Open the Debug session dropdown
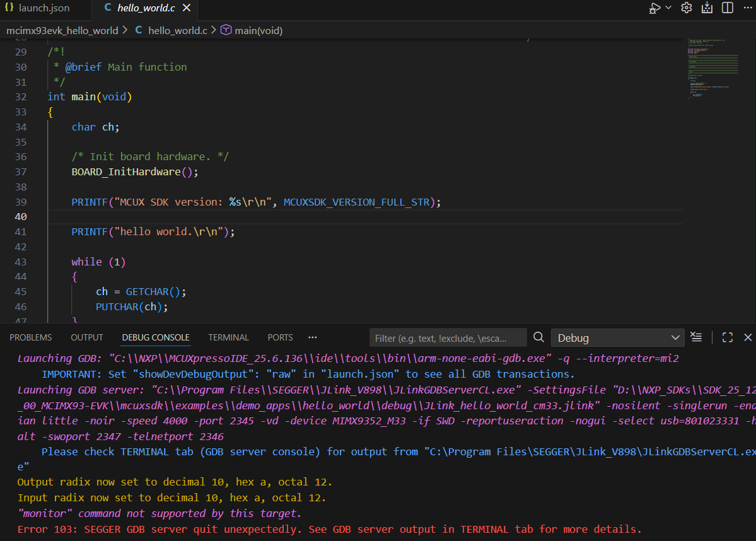Screen dimensions: 756x541 pos(618,338)
